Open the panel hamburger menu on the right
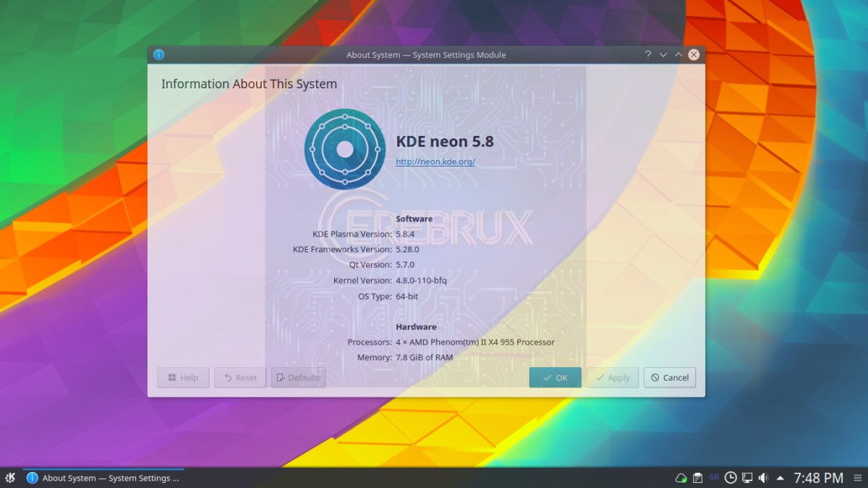 [x=859, y=478]
